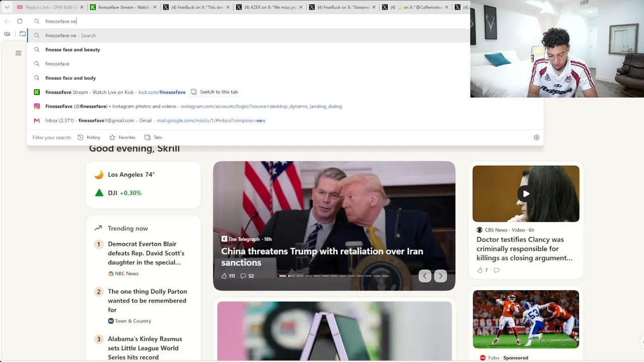The width and height of the screenshot is (644, 362).
Task: Click the Trending now arrow icon
Action: click(98, 228)
